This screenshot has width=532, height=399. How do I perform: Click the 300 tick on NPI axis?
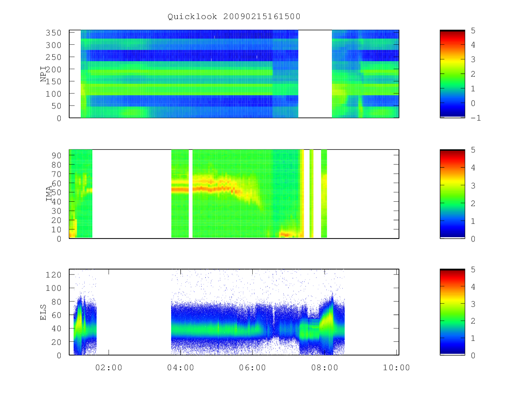(x=55, y=45)
